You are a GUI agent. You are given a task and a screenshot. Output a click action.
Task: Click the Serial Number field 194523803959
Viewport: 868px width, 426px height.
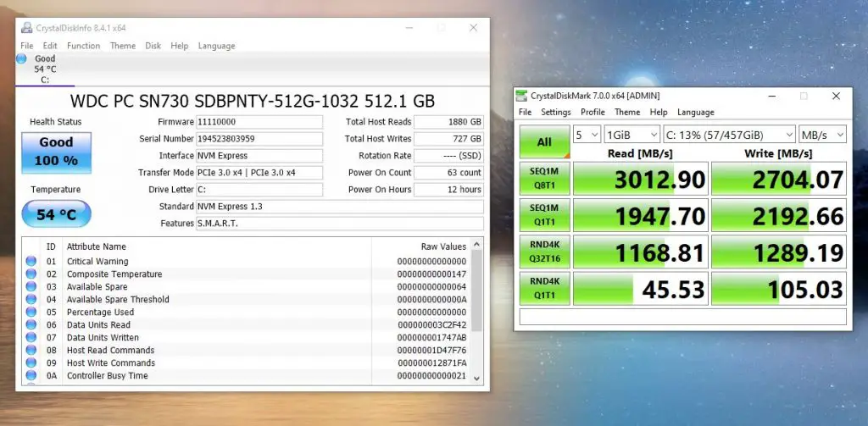point(259,139)
